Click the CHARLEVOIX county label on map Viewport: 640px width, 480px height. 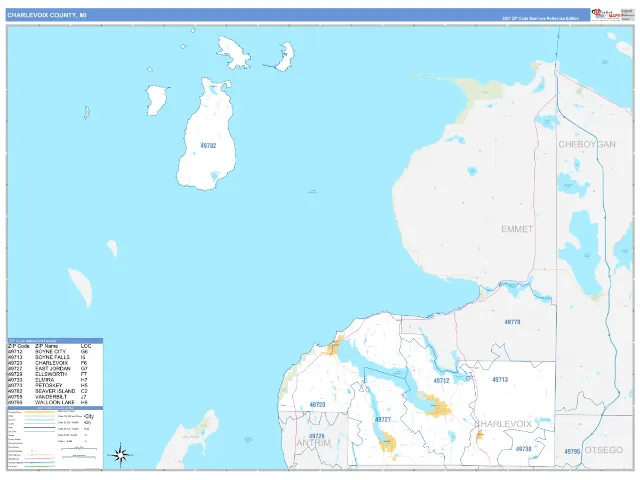click(503, 424)
